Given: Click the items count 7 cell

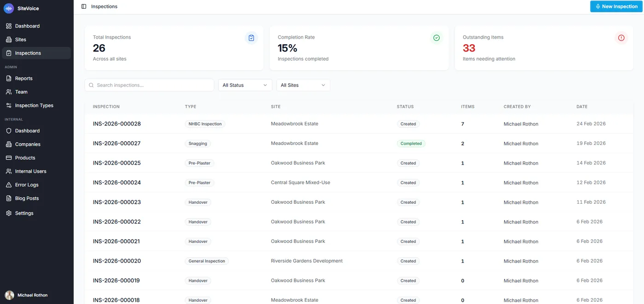Looking at the screenshot, I should tap(463, 124).
